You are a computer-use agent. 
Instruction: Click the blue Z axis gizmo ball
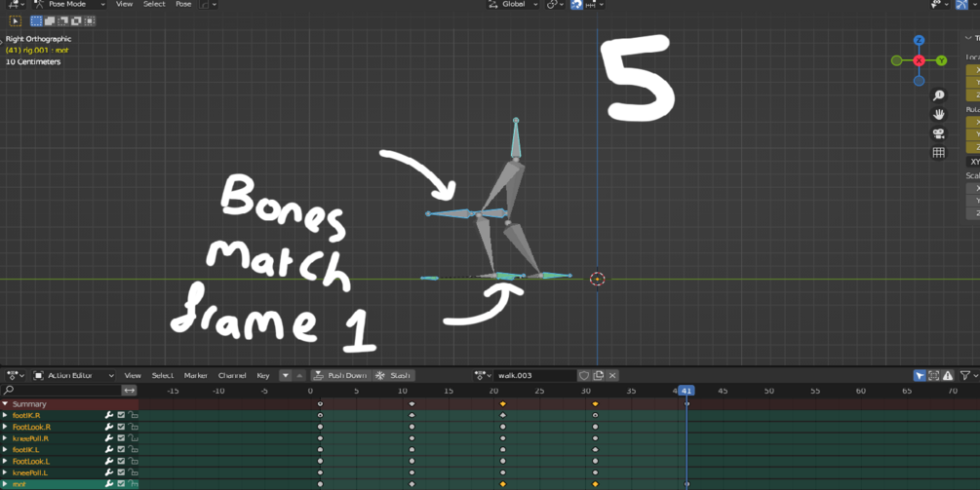click(919, 41)
